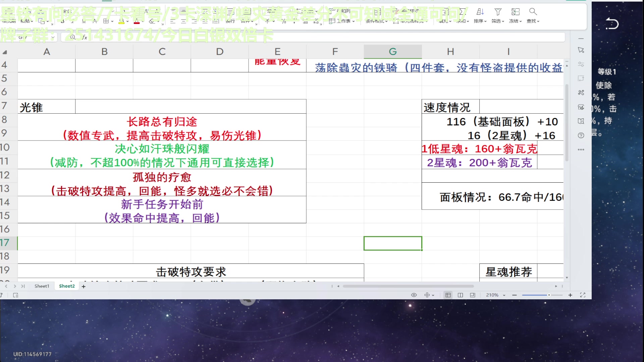Image resolution: width=644 pixels, height=362 pixels.
Task: Click the Freeze panes (冻结) icon
Action: tap(516, 12)
